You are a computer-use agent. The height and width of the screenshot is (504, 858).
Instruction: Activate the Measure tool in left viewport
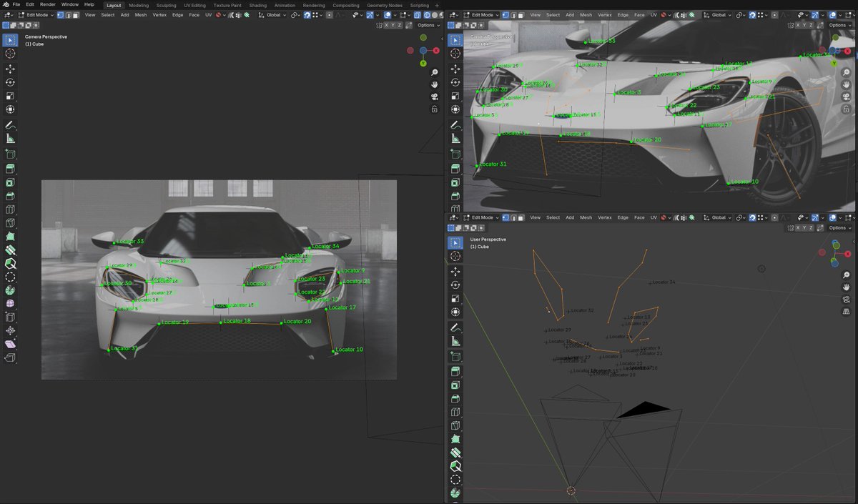pyautogui.click(x=10, y=139)
